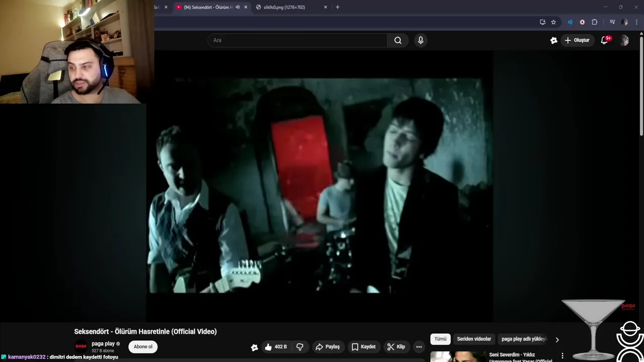Mute tab via speaker icon on Seksendört tab
Viewport: 644px width, 362px height.
[x=237, y=7]
